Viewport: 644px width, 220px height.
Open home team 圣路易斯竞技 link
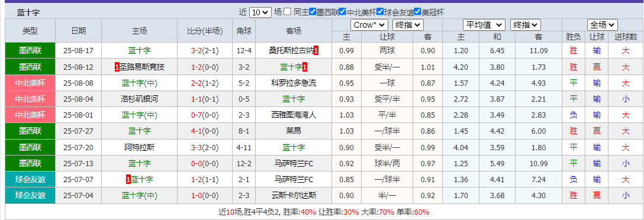point(141,67)
